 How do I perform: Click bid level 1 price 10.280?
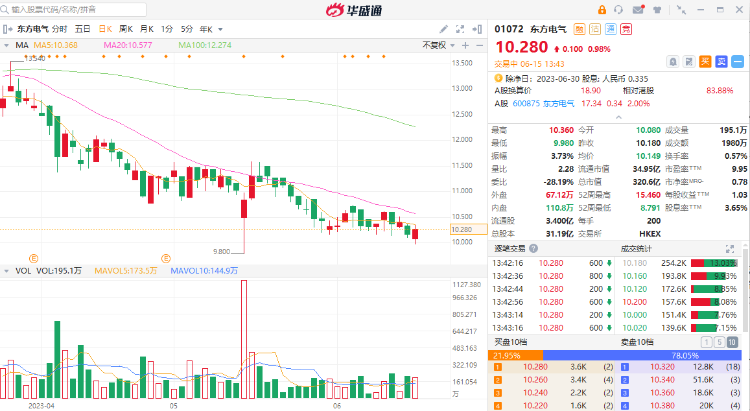pos(535,367)
